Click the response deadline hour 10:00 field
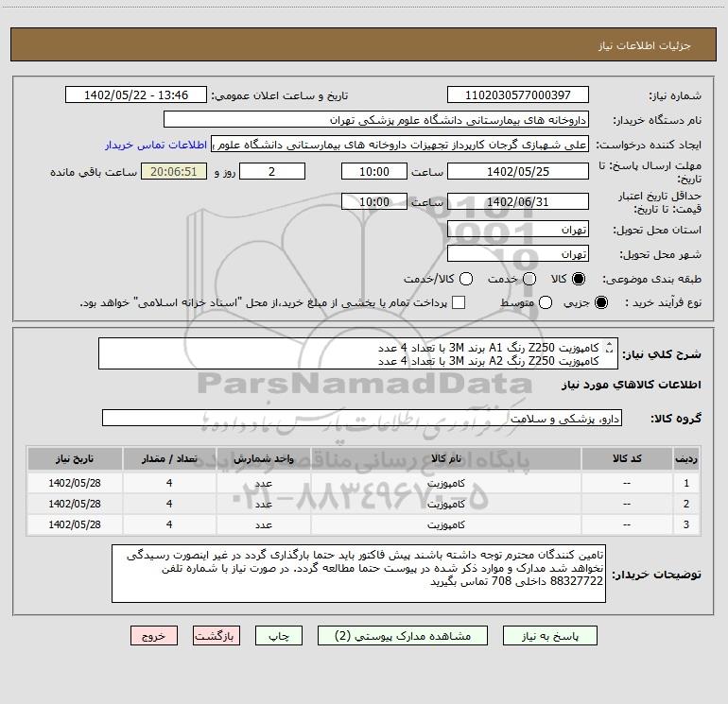The width and height of the screenshot is (728, 704). point(374,172)
